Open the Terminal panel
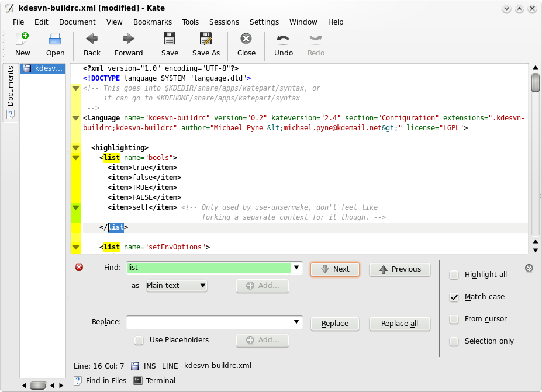Viewport: 542px width, 392px height. [154, 380]
